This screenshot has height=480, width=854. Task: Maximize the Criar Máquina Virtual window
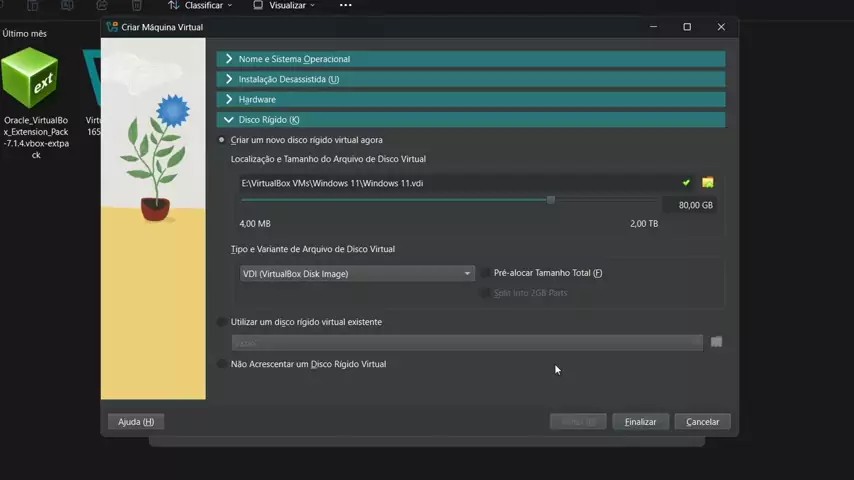tap(687, 27)
